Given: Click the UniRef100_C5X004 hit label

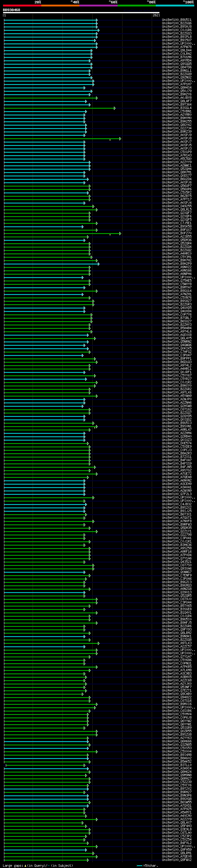Looking at the screenshot, I should [176, 751].
